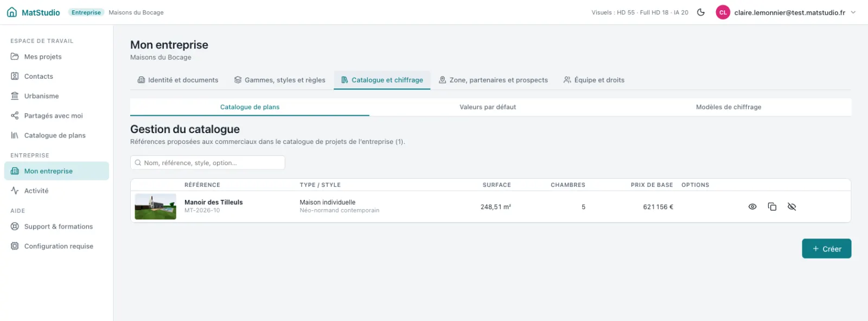This screenshot has width=868, height=321.
Task: Hide Manoir des Tilleuls with the crossed-eye icon
Action: pyautogui.click(x=792, y=206)
